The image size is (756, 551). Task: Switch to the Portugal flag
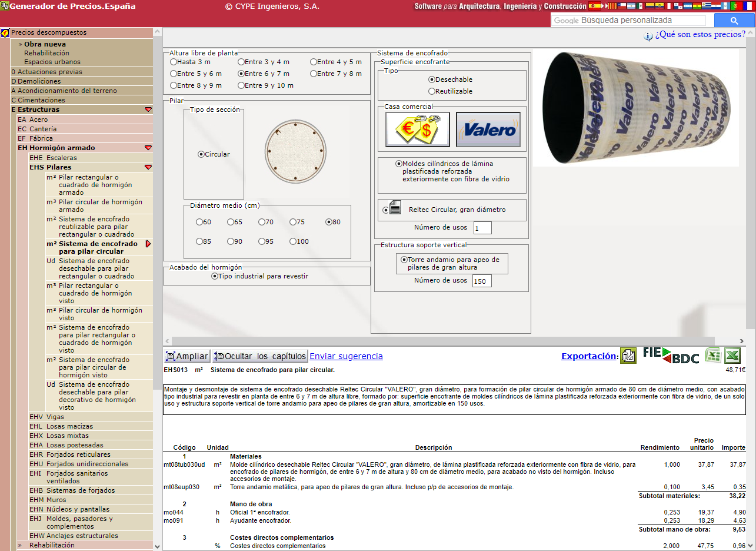[737, 6]
